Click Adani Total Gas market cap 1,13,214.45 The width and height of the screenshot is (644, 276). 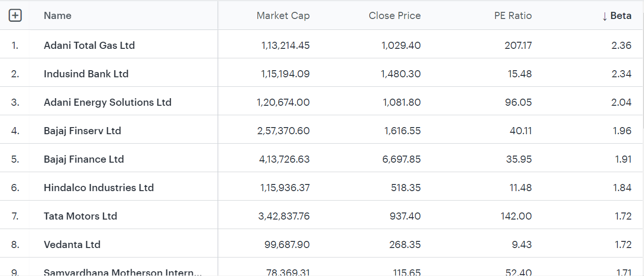[x=285, y=46]
